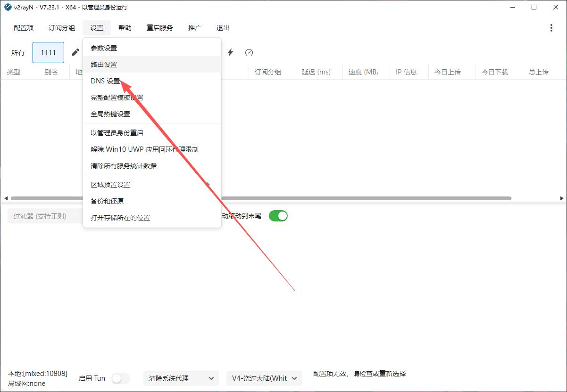The image size is (567, 392).
Task: Select 路由设置 from settings menu
Action: (x=152, y=65)
